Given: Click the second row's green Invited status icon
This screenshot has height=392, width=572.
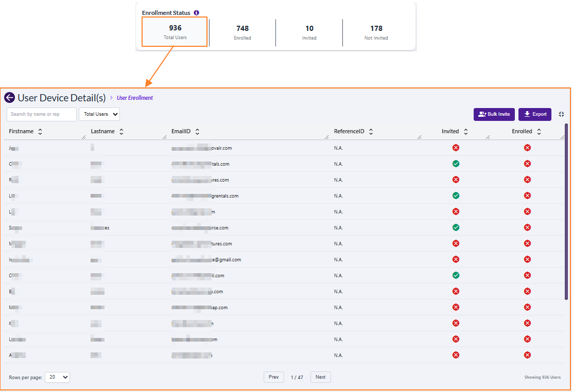Looking at the screenshot, I should (x=456, y=164).
